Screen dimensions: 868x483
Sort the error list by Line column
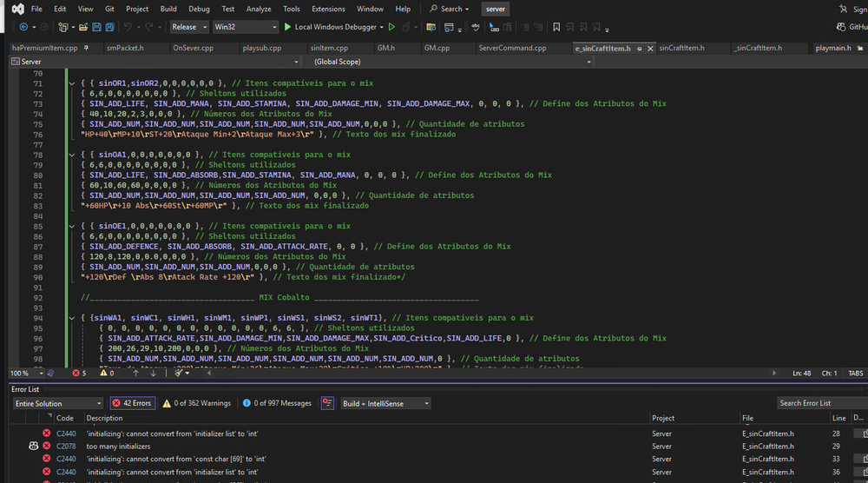[x=838, y=418]
